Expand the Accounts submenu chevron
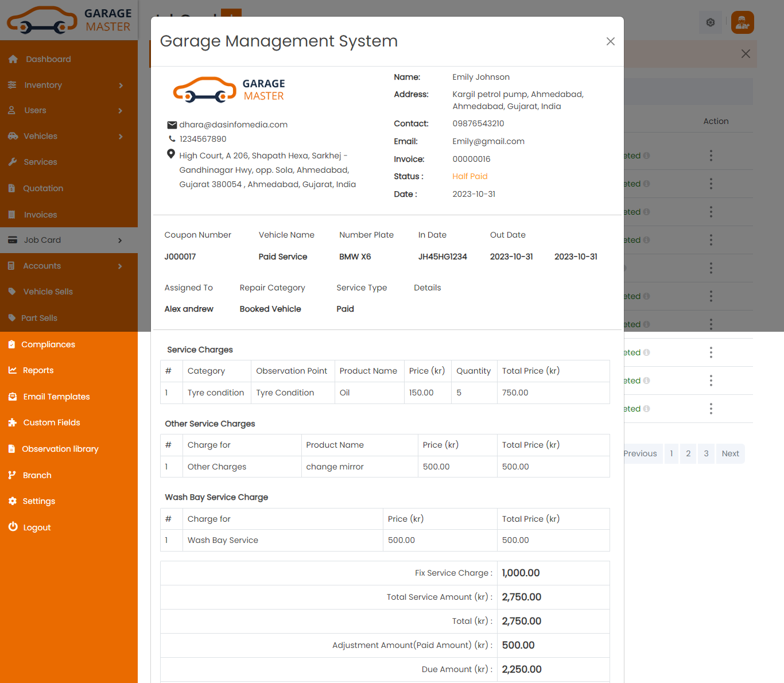 click(121, 266)
